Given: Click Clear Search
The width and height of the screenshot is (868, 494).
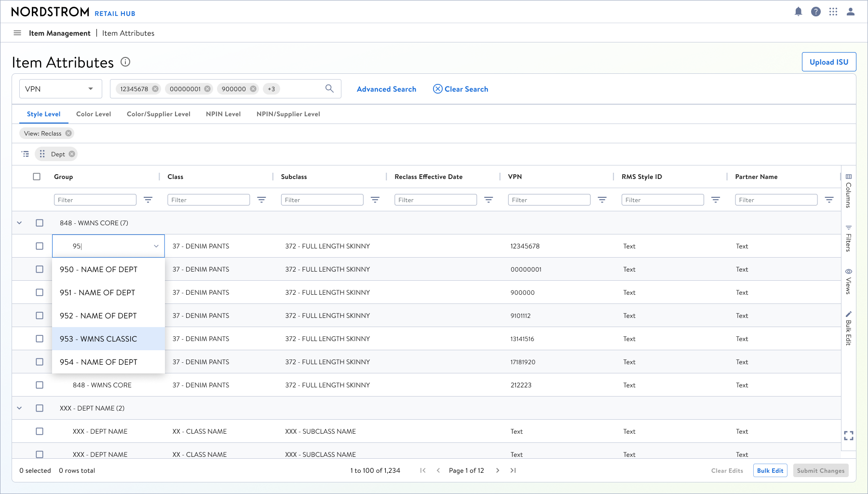Looking at the screenshot, I should (x=461, y=89).
